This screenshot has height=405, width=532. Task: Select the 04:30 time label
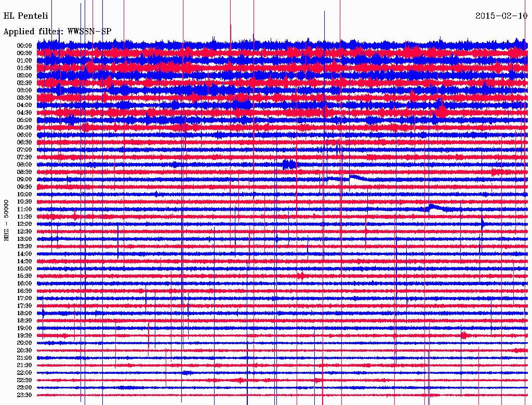pyautogui.click(x=24, y=113)
